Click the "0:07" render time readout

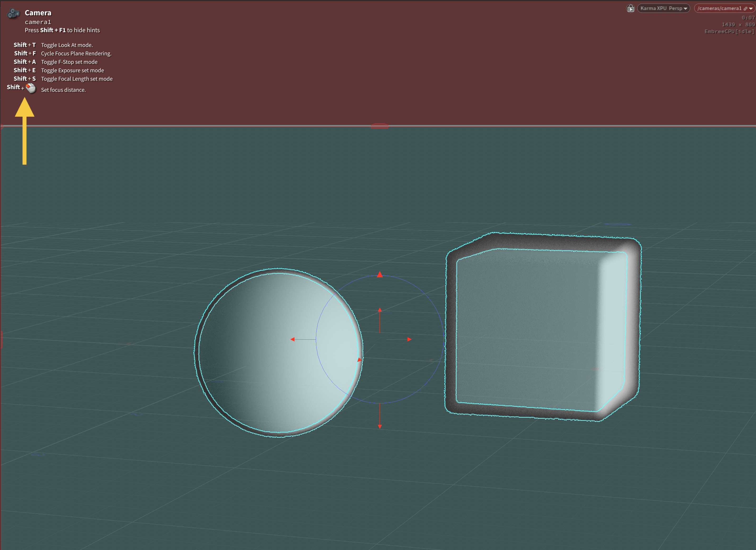[748, 18]
